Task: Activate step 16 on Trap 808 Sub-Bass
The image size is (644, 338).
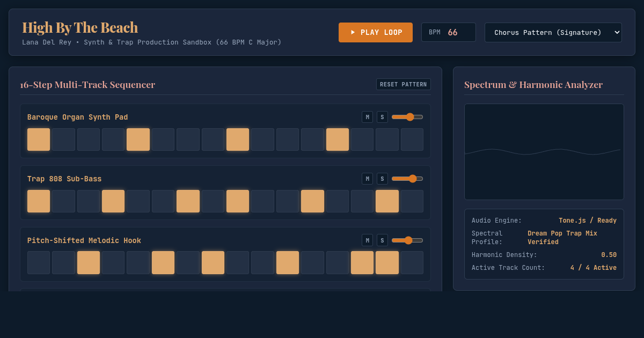Action: 412,201
